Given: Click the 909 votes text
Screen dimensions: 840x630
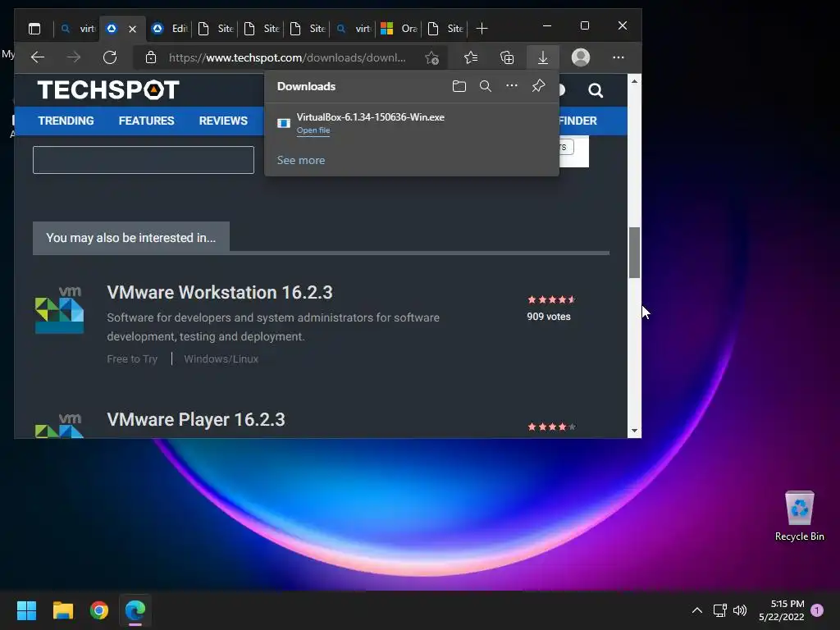Looking at the screenshot, I should click(549, 317).
